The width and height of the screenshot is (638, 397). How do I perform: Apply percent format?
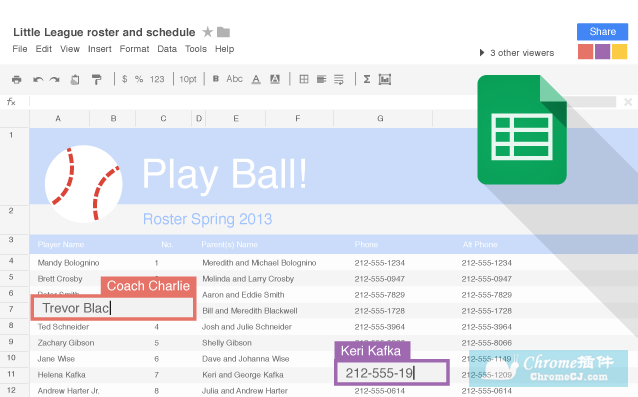[x=139, y=79]
